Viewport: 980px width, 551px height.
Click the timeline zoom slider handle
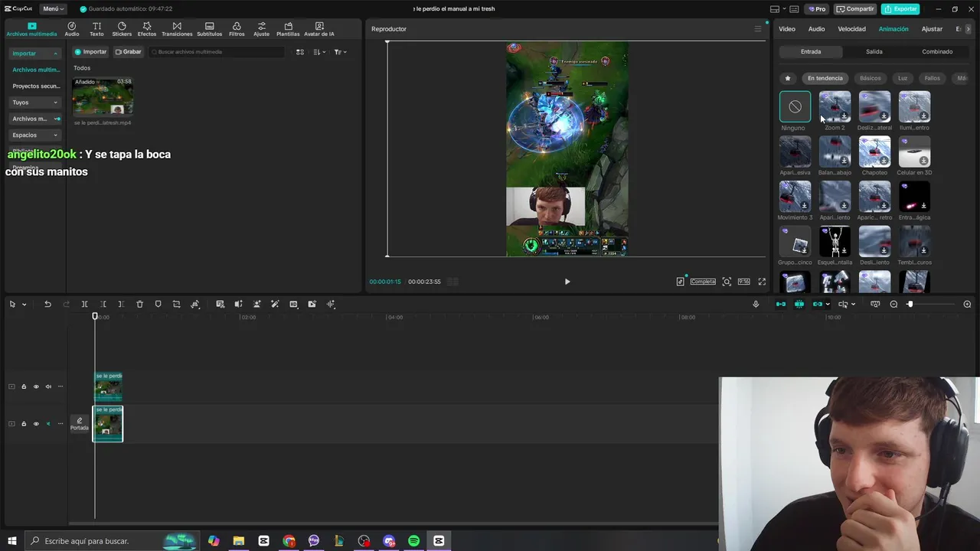tap(910, 304)
